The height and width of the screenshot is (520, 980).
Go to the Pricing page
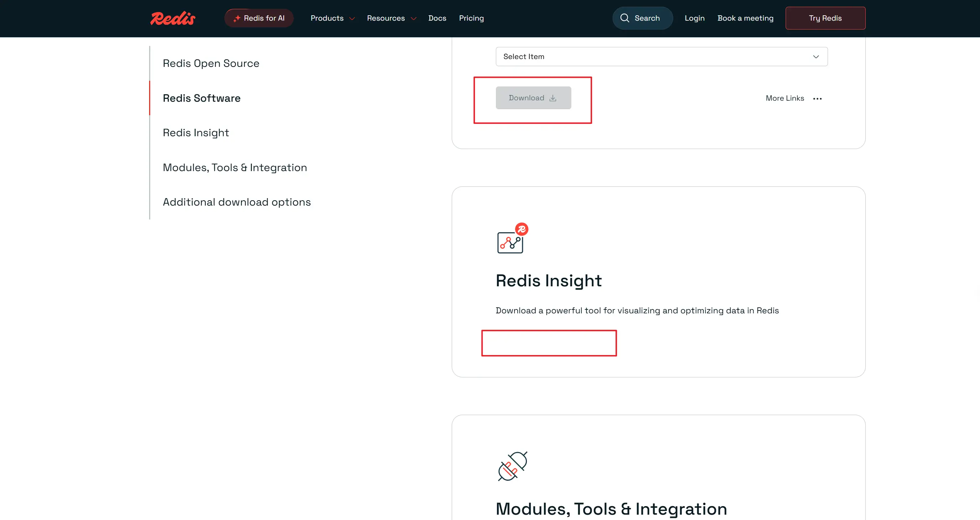(x=471, y=18)
